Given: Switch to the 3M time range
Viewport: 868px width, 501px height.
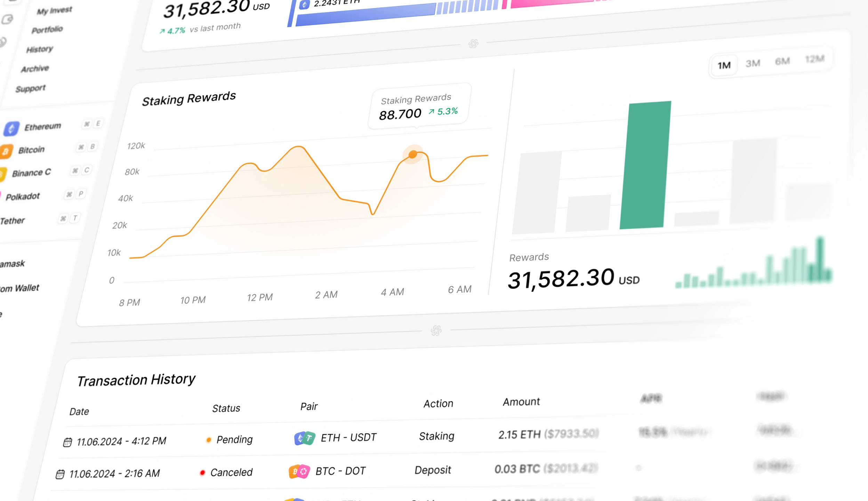Looking at the screenshot, I should click(x=753, y=63).
